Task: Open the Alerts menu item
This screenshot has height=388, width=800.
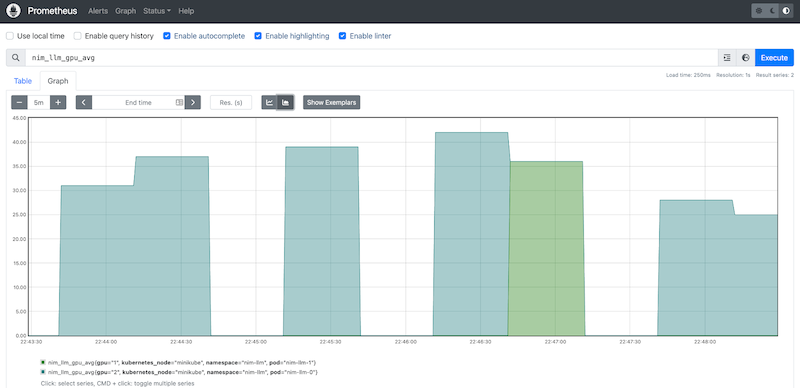Action: [x=98, y=11]
